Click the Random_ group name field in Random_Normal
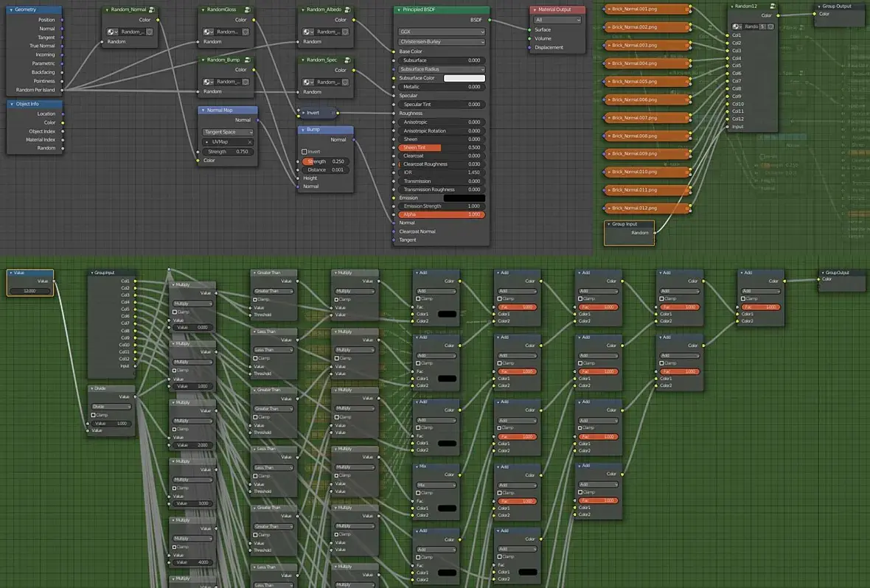Viewport: 870px width, 588px height. [x=131, y=32]
